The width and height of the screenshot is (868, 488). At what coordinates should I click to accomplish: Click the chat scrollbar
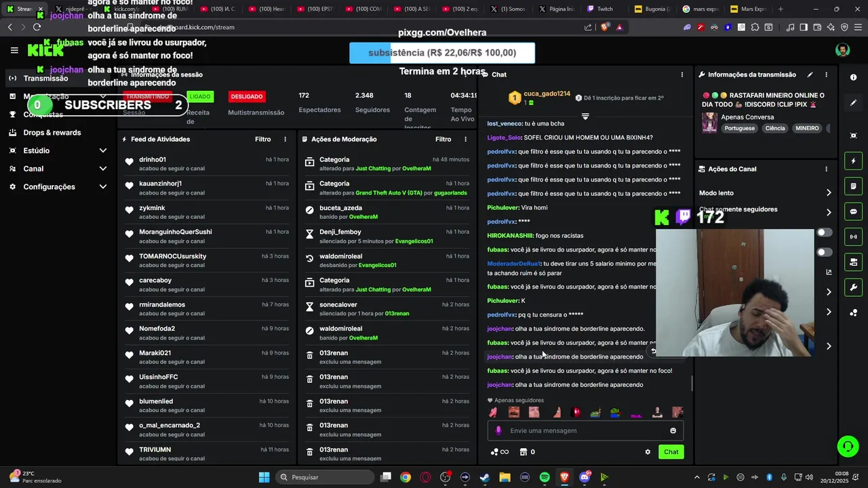coord(691,384)
